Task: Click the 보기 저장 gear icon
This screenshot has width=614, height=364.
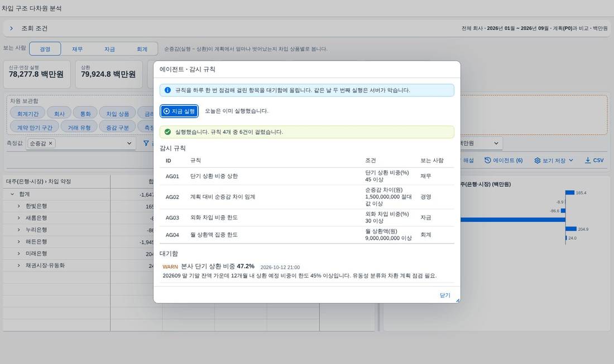Action: coord(537,161)
